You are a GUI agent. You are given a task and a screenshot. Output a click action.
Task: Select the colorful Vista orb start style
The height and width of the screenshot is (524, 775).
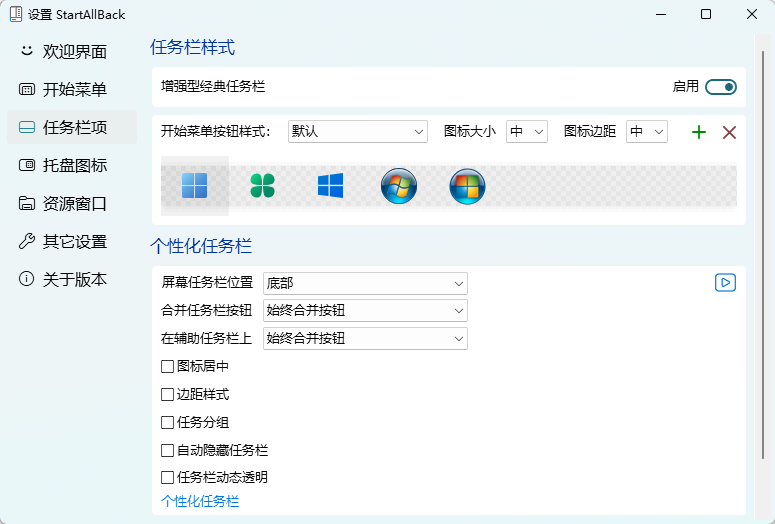coord(467,186)
